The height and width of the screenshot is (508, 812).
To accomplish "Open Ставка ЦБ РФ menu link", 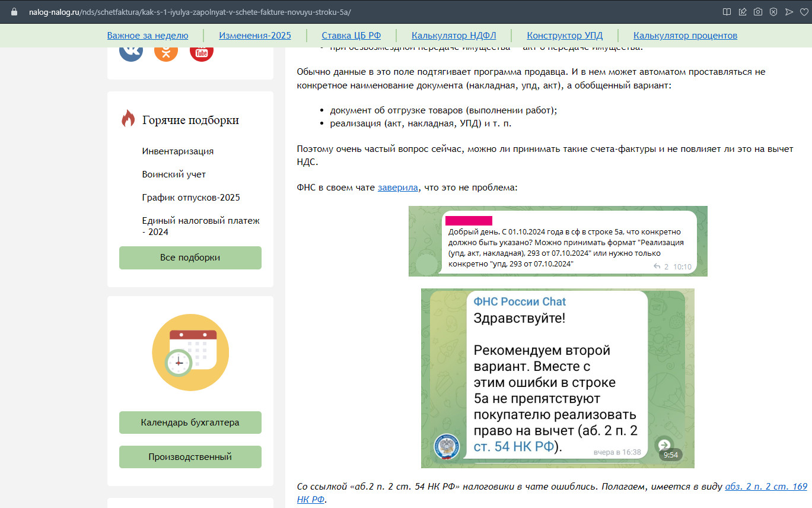I will (351, 36).
